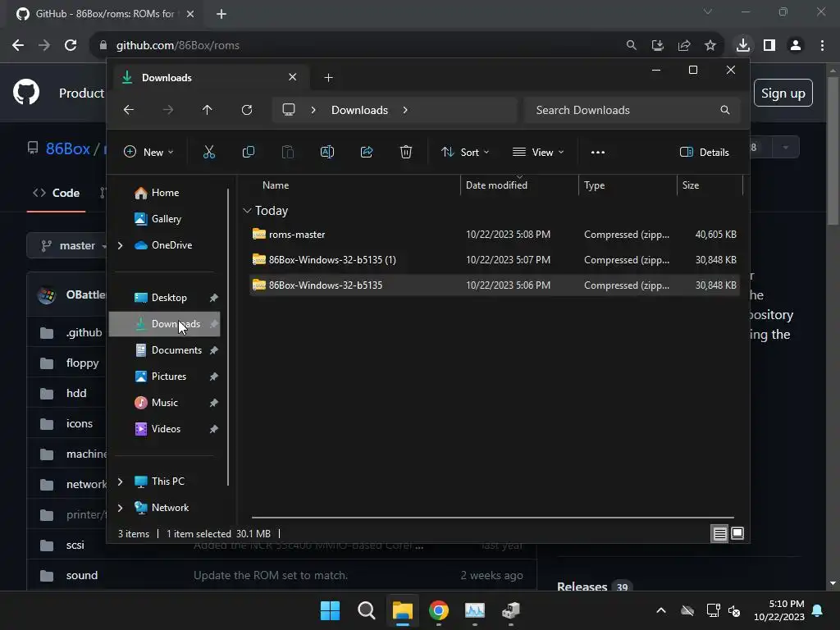Click the Copy icon in Explorer toolbar

248,152
